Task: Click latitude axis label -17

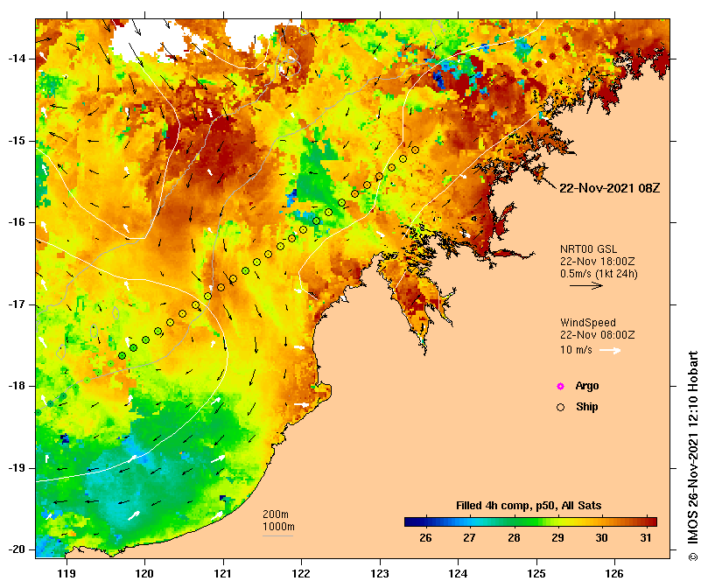Action: (17, 304)
